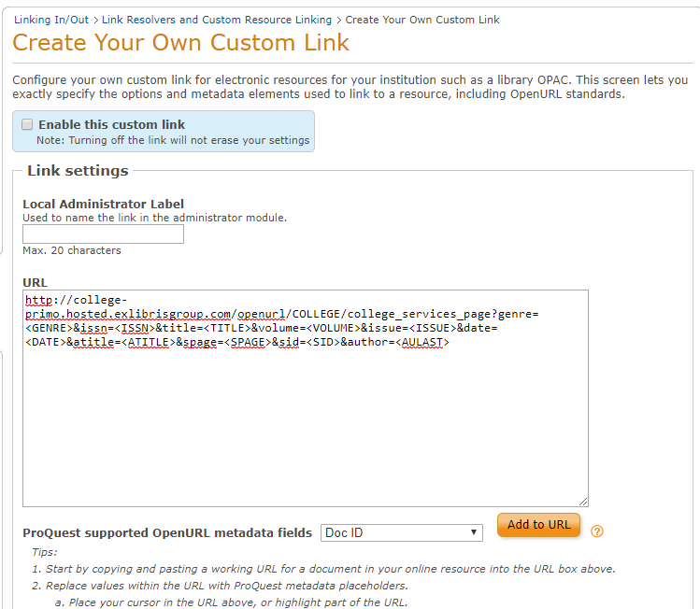
Task: Open the orange help question mark icon
Action: click(x=597, y=531)
